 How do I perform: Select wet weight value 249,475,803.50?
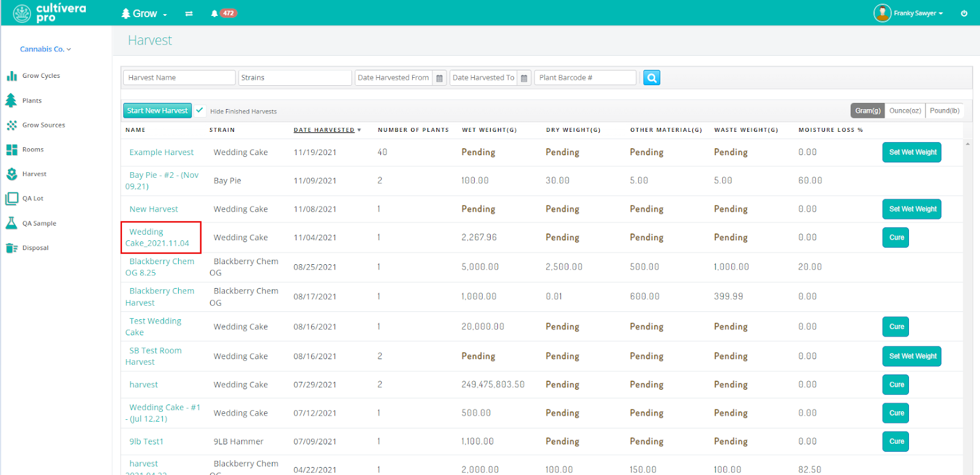pos(493,385)
